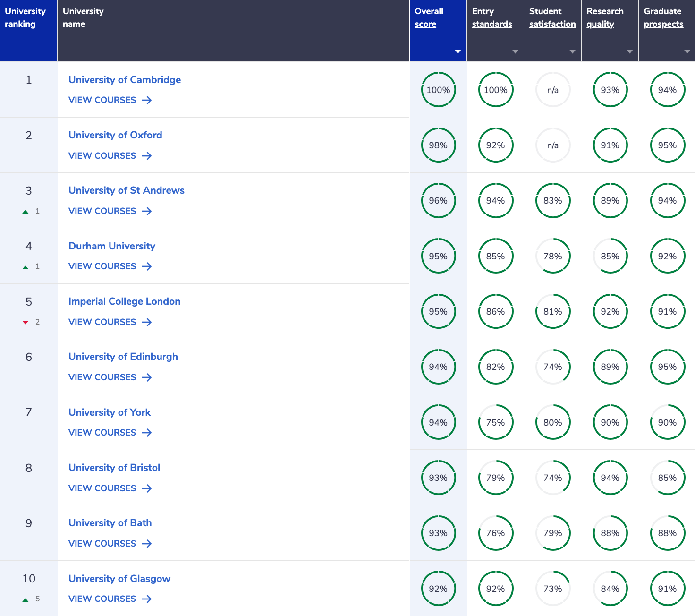
Task: Click Edinburgh's 82% entry standards circle
Action: point(496,367)
